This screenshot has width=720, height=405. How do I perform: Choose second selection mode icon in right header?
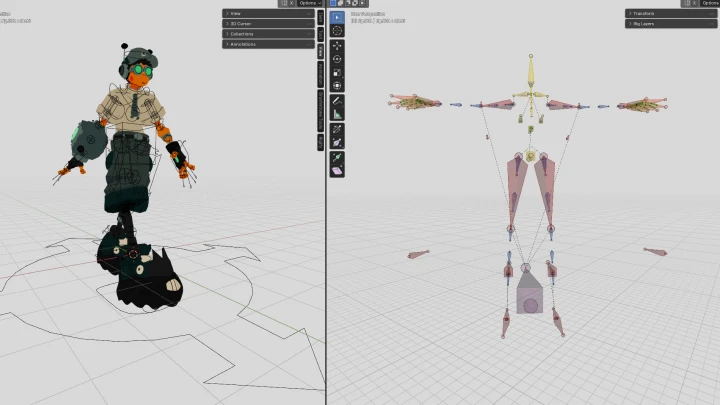pyautogui.click(x=340, y=3)
